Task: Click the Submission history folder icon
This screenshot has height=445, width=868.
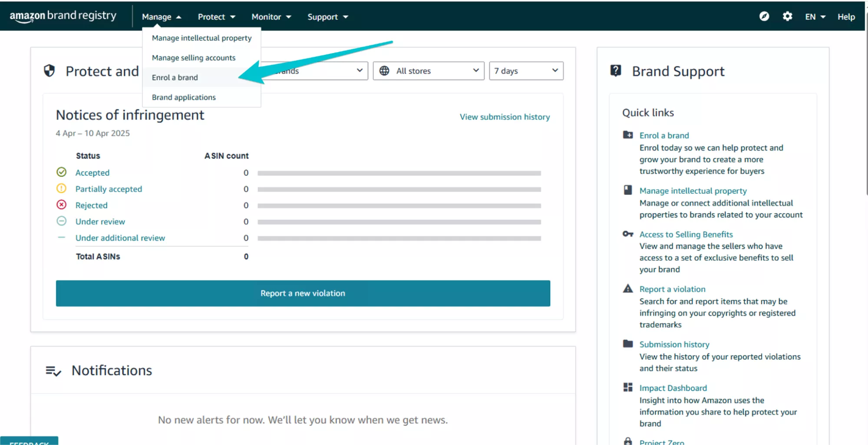Action: (x=628, y=344)
